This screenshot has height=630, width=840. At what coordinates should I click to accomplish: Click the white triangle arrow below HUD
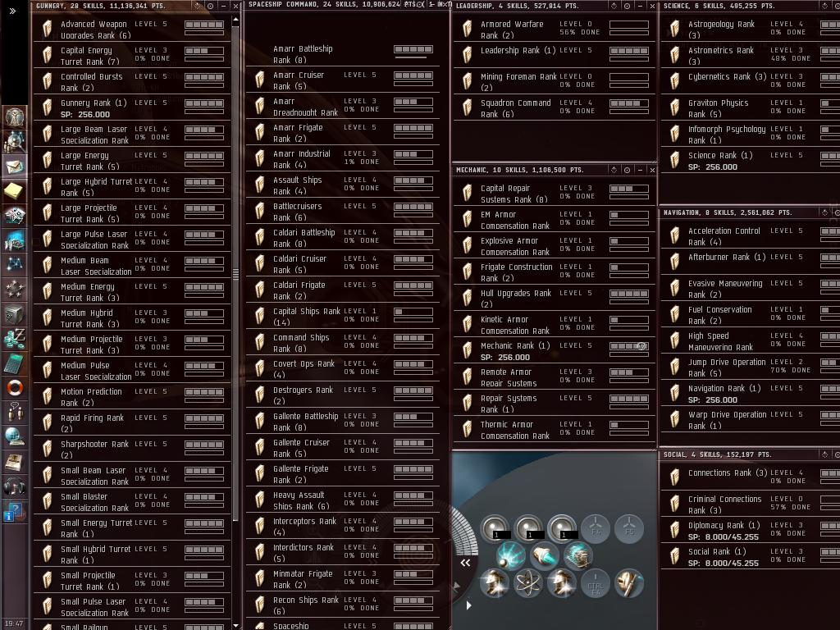coord(468,605)
